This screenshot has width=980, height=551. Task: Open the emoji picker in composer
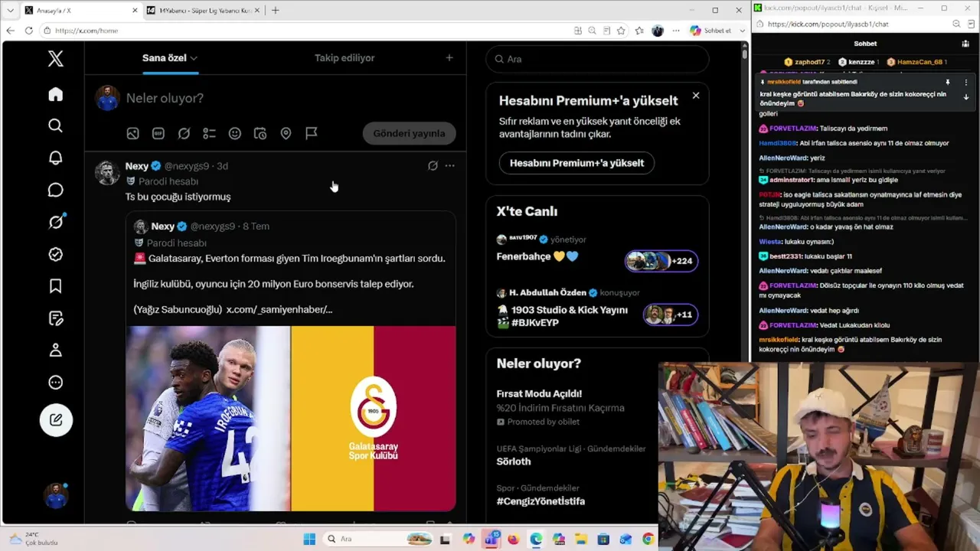pos(235,133)
